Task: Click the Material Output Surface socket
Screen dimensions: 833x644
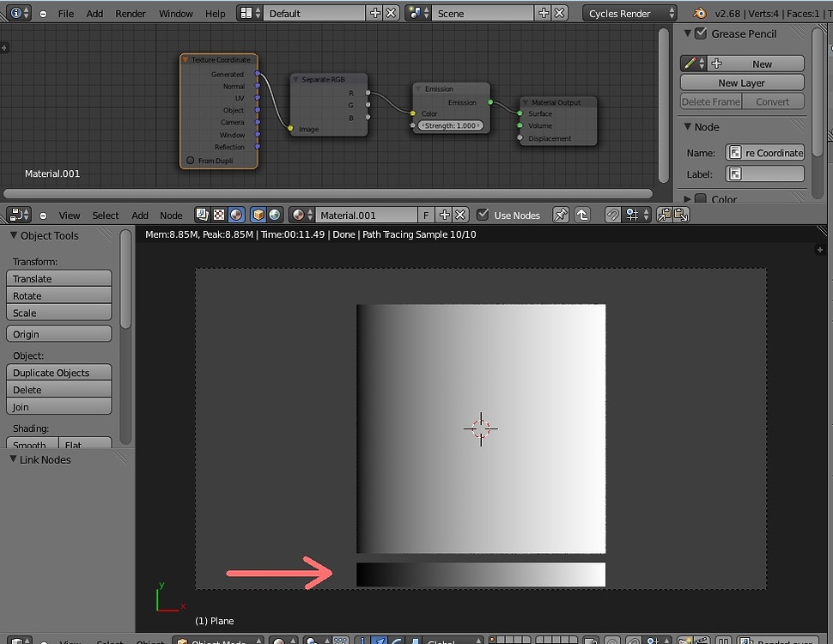Action: pyautogui.click(x=520, y=113)
